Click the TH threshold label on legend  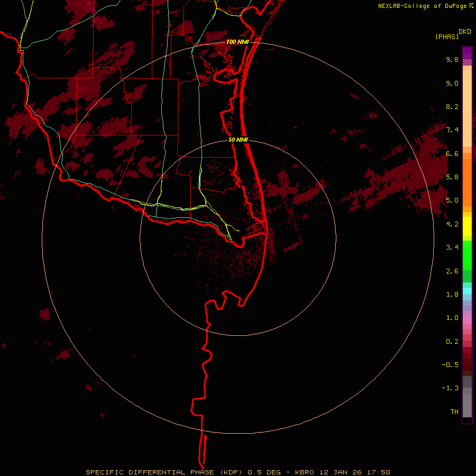click(454, 412)
